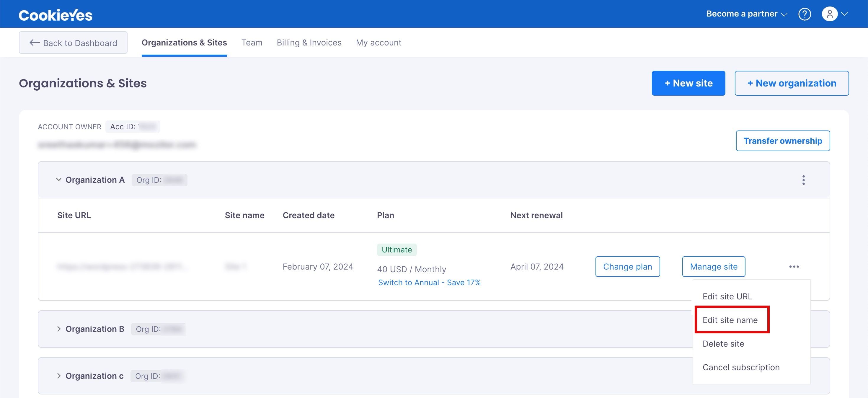Expand Organization B section
This screenshot has width=868, height=398.
click(59, 329)
